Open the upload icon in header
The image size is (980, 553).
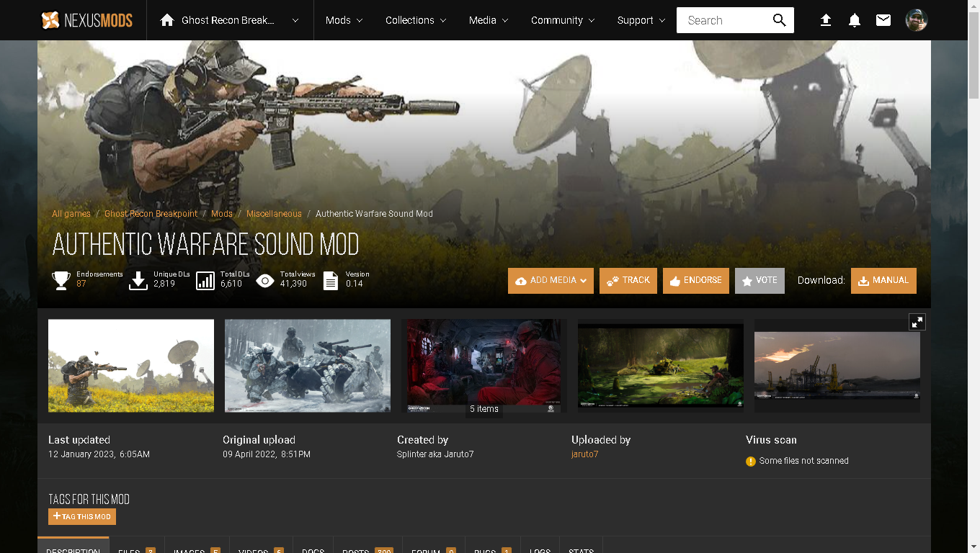[826, 20]
